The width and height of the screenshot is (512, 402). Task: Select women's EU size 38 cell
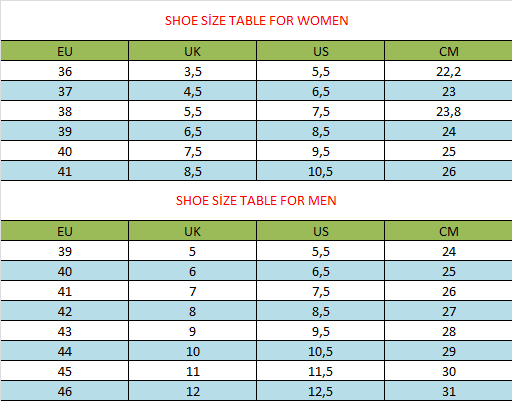[65, 111]
